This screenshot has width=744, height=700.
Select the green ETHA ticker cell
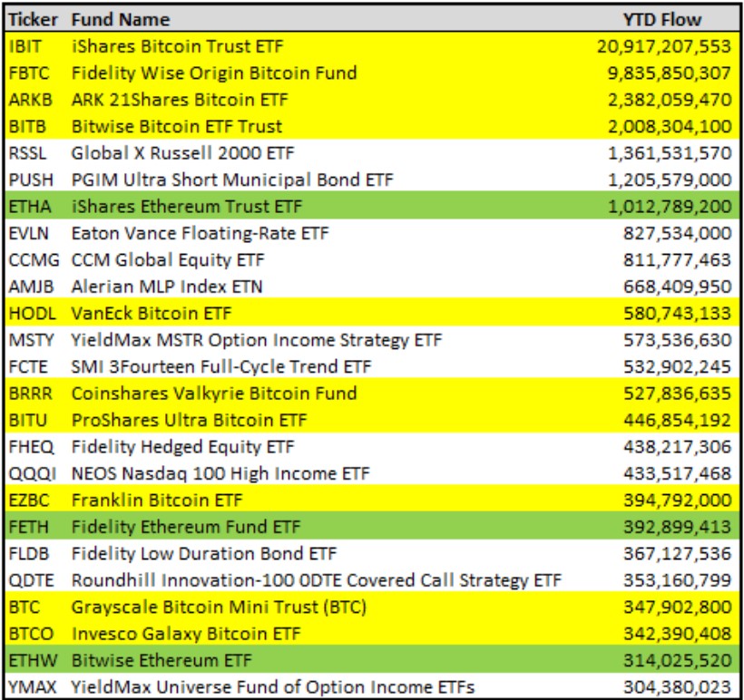[29, 207]
